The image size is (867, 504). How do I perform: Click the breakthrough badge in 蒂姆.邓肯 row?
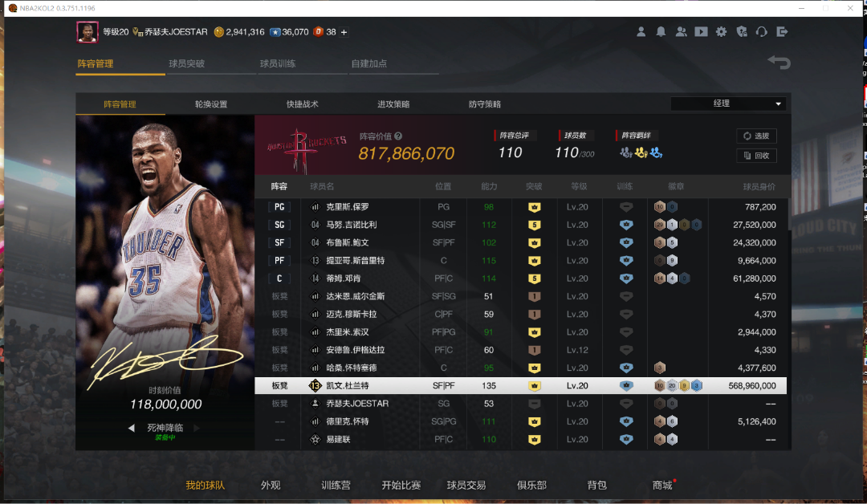tap(534, 278)
